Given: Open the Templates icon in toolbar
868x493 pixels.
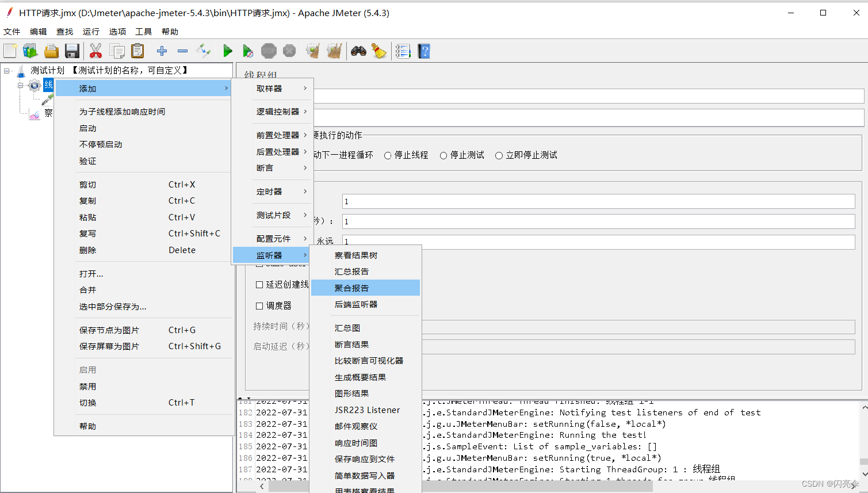Looking at the screenshot, I should coord(30,51).
